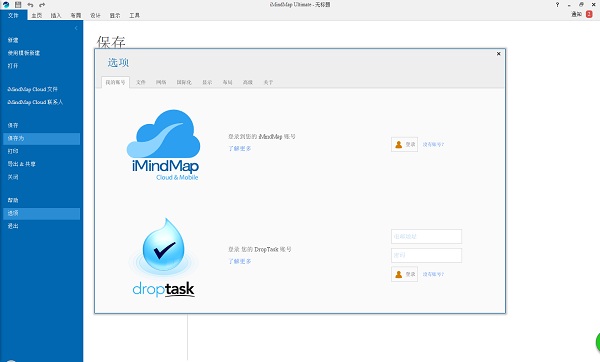Click 登录 button for iMindMap account
This screenshot has height=362, width=600.
404,145
